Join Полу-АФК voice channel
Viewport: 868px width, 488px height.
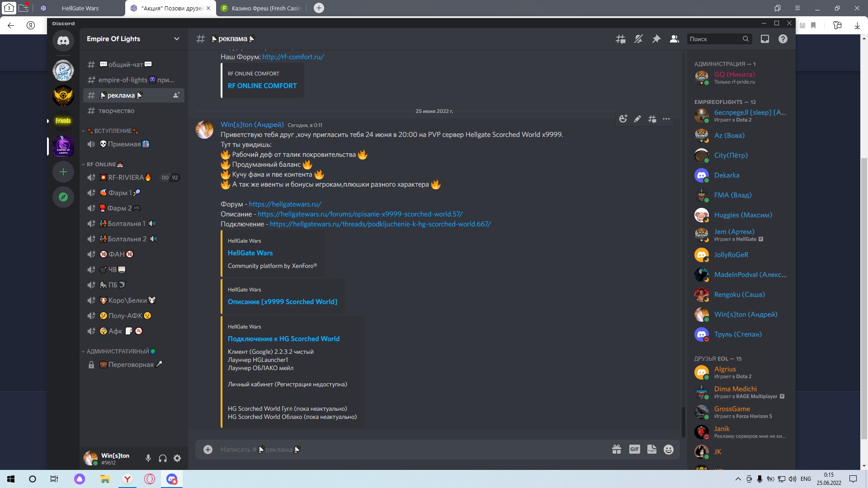pos(134,316)
